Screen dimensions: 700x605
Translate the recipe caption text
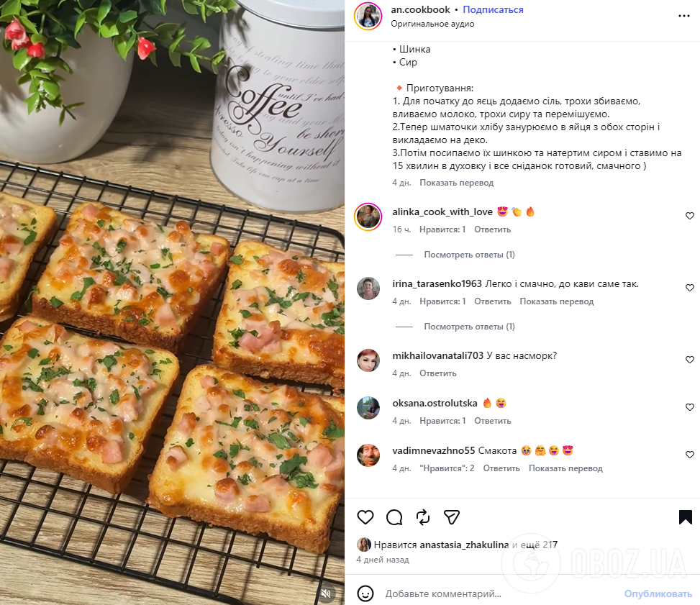coord(456,183)
